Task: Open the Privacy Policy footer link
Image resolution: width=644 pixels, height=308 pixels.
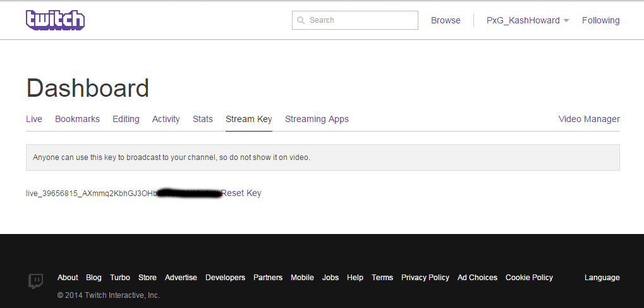Action: click(x=425, y=278)
